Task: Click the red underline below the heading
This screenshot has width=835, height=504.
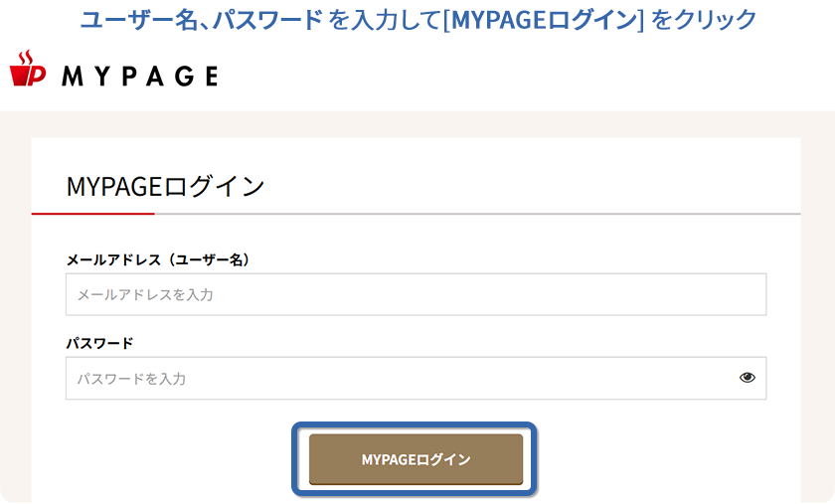Action: click(93, 214)
